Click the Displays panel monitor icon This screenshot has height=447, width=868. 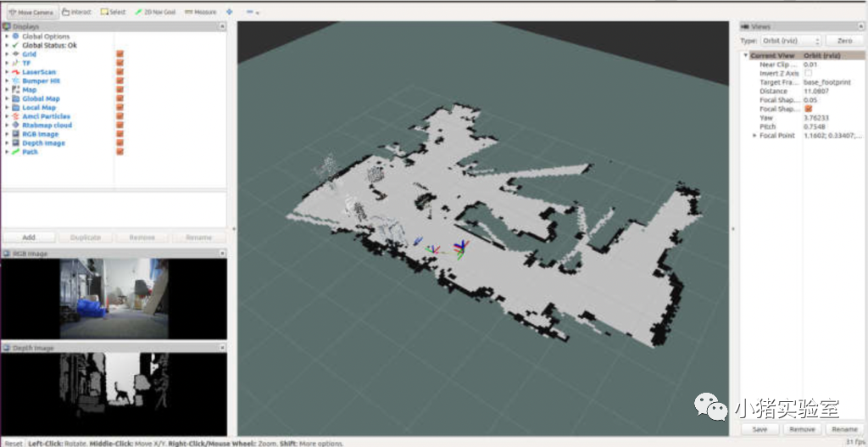[7, 26]
